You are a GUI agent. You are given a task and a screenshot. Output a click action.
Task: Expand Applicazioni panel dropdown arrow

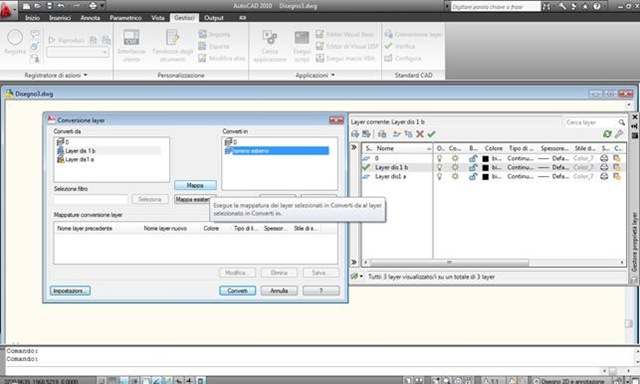(333, 75)
